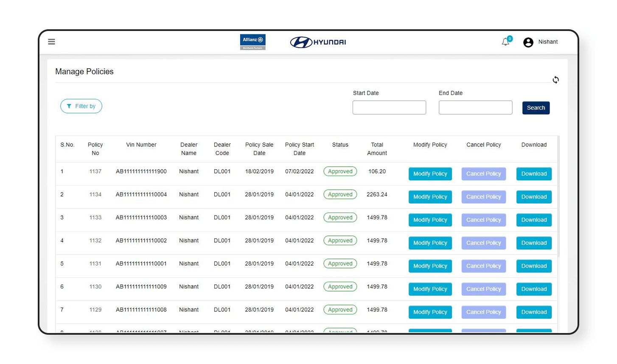This screenshot has width=617, height=364.
Task: Cancel Policy for policy 1133
Action: click(484, 220)
